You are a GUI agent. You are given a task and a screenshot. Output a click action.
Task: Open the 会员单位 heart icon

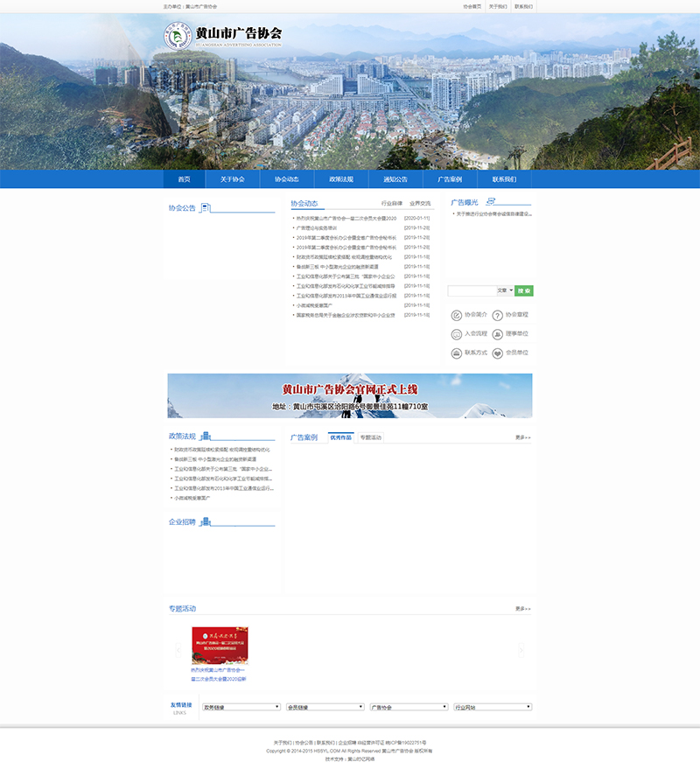click(x=498, y=353)
